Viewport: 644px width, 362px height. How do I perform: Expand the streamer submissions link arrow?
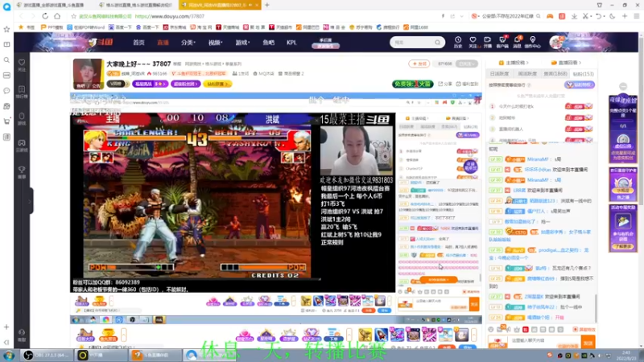527,63
